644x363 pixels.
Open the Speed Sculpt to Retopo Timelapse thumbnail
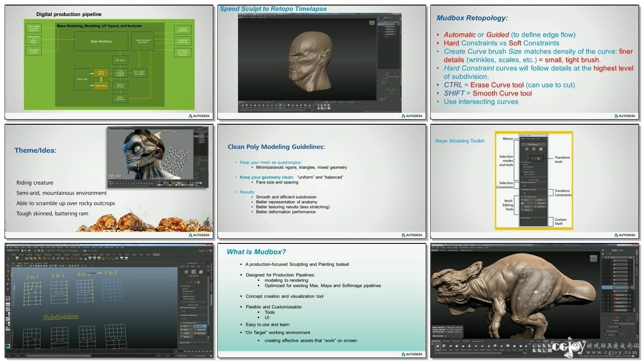(321, 62)
